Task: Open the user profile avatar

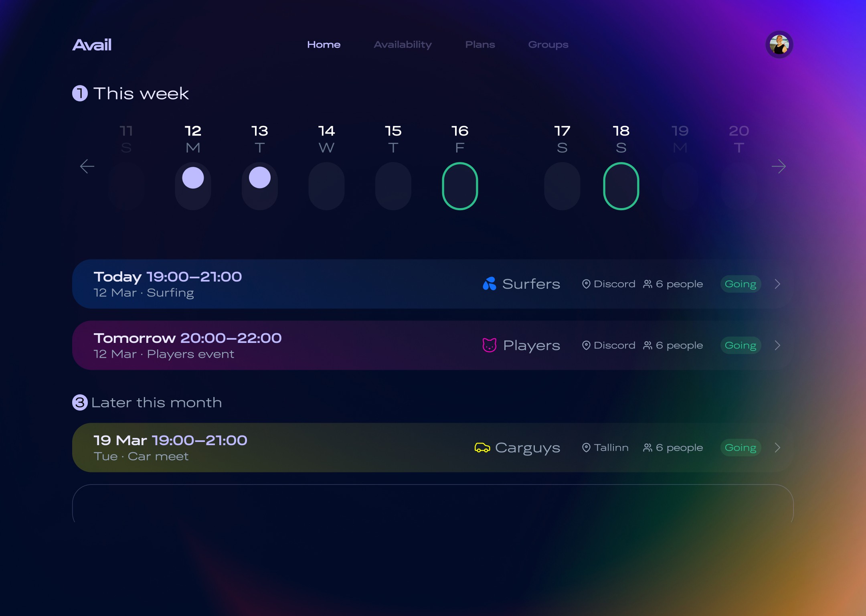Action: coord(779,45)
